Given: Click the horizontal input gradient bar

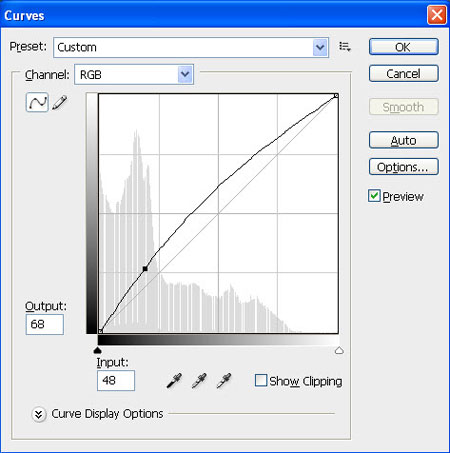Looking at the screenshot, I should [x=218, y=340].
